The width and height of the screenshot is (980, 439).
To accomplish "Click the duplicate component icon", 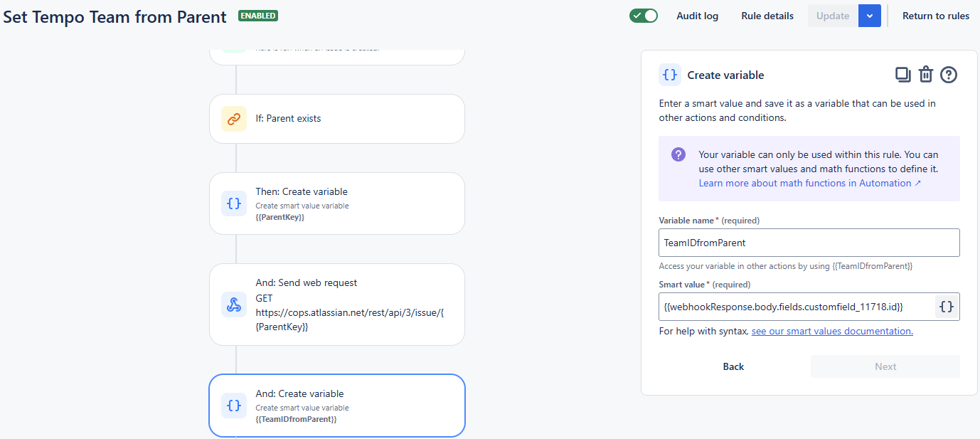I will pyautogui.click(x=902, y=75).
